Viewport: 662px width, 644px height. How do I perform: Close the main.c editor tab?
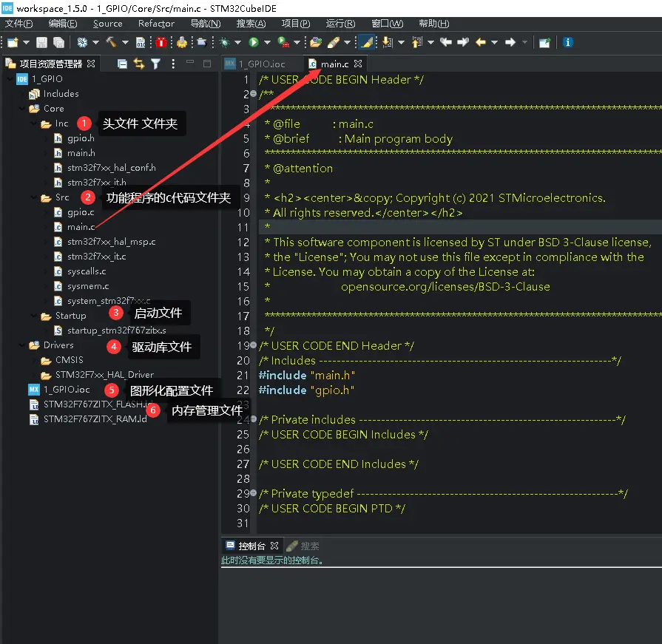(358, 64)
